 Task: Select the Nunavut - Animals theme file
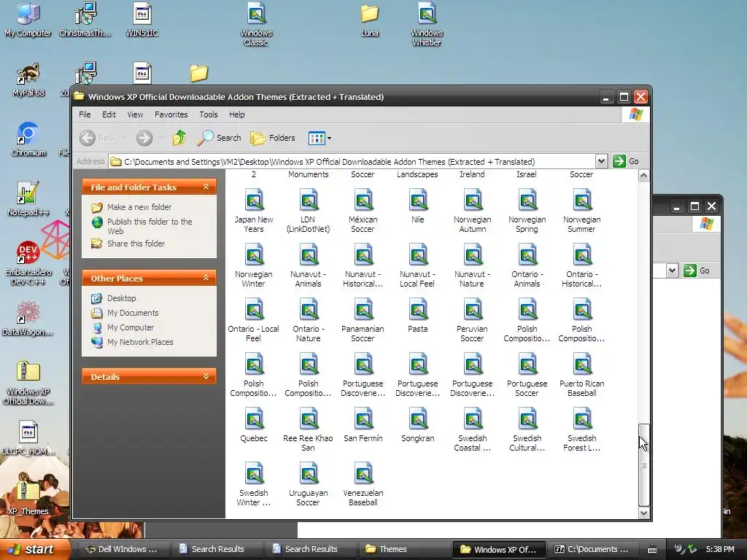coord(309,265)
